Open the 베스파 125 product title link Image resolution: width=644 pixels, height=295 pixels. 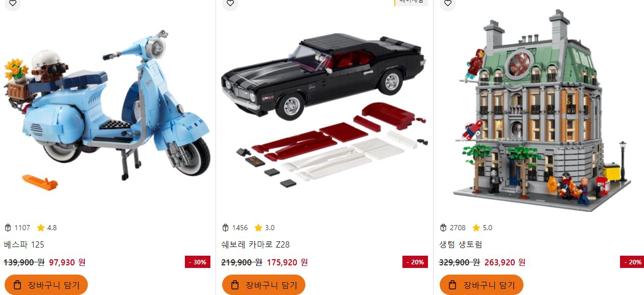[x=24, y=244]
